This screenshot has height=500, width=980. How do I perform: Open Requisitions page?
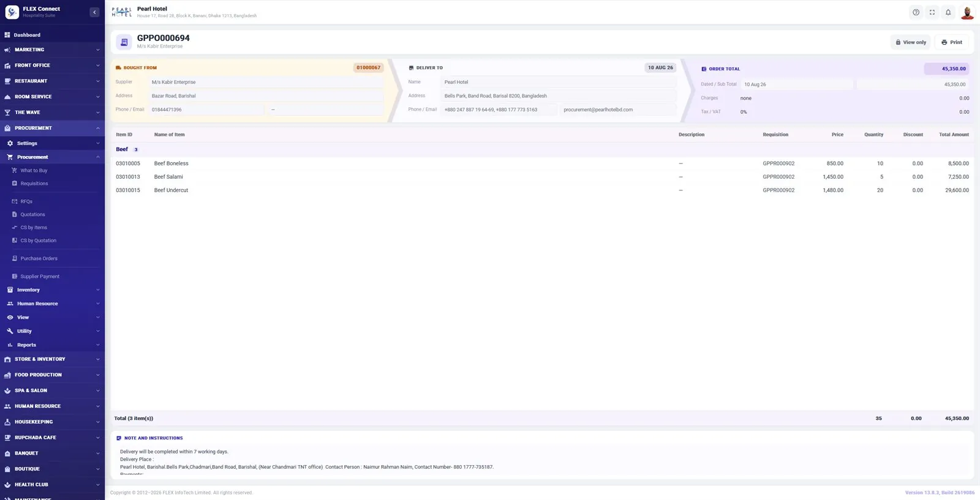34,184
